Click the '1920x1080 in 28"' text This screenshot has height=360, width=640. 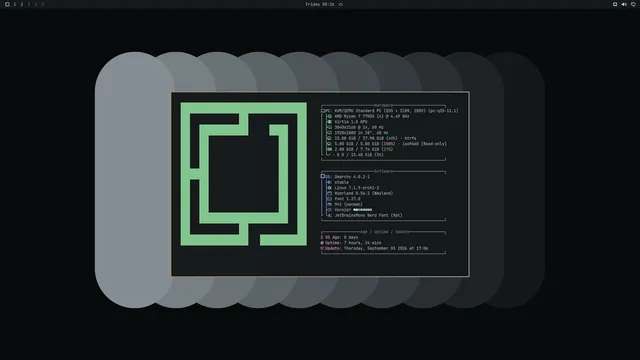(354, 133)
